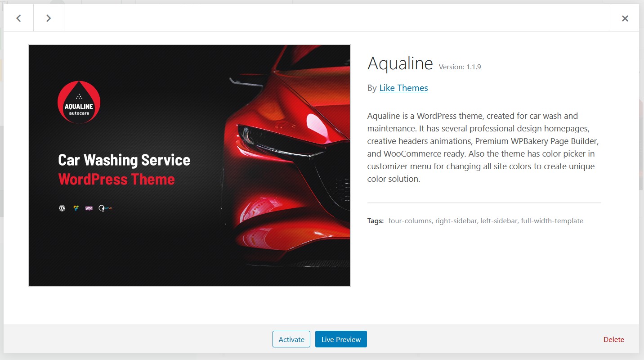This screenshot has height=360, width=644.
Task: Click the Aqualine theme screenshot image
Action: 189,165
